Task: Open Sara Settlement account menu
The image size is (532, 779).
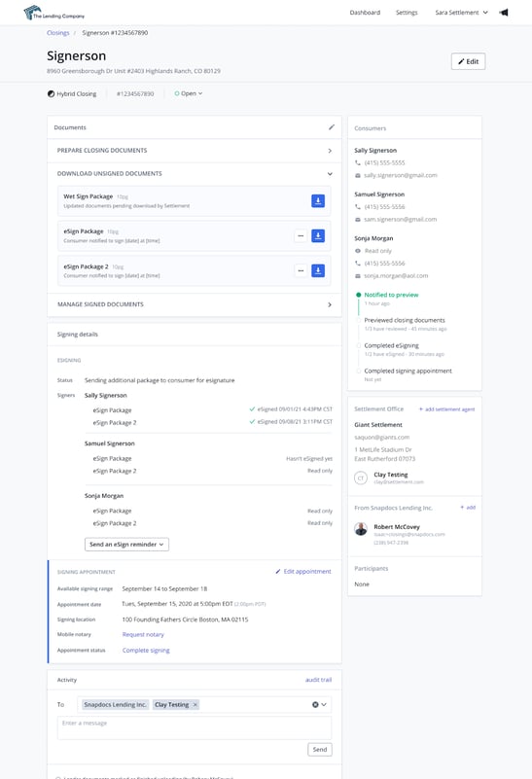Action: tap(461, 13)
